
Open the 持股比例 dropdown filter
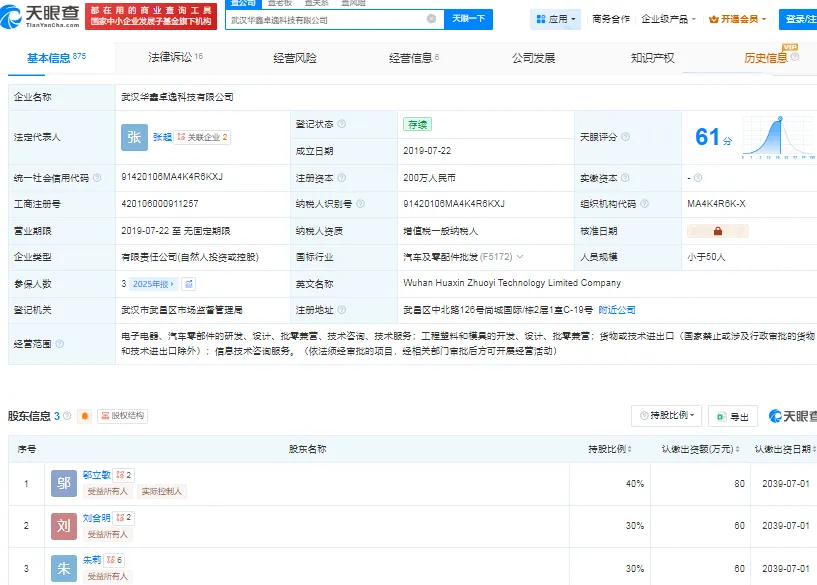[666, 416]
